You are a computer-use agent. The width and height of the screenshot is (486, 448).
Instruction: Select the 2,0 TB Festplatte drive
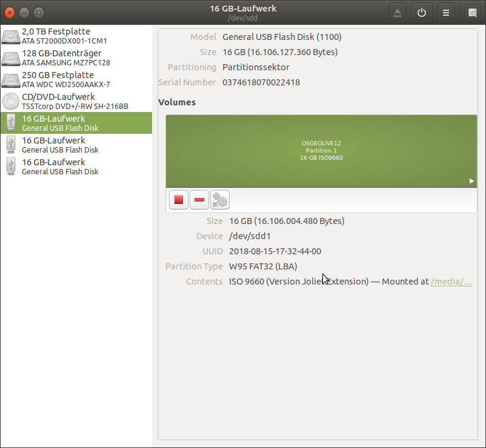pos(76,36)
